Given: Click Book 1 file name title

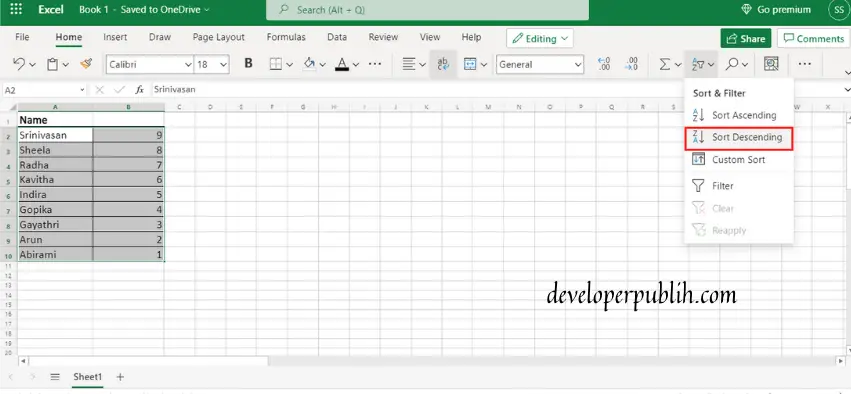Looking at the screenshot, I should [x=93, y=10].
